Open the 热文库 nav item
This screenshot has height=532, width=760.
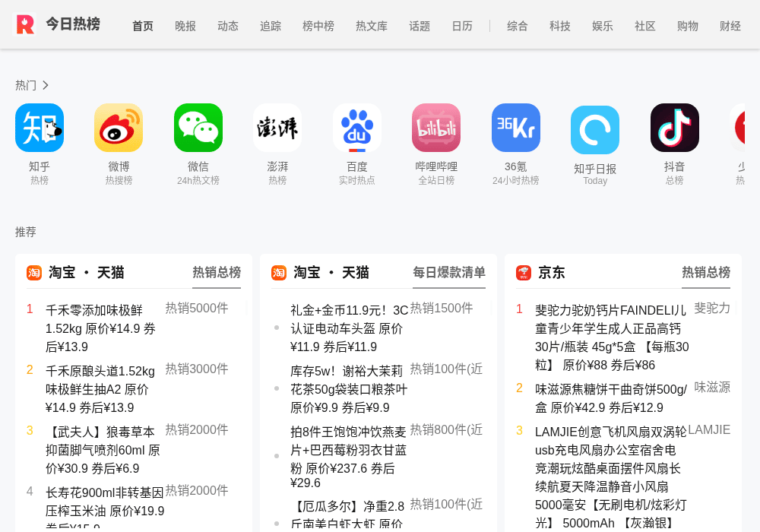tap(372, 26)
